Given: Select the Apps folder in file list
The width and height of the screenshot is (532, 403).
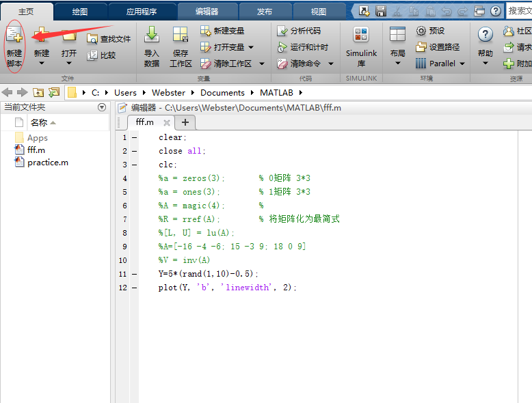Looking at the screenshot, I should [x=38, y=137].
